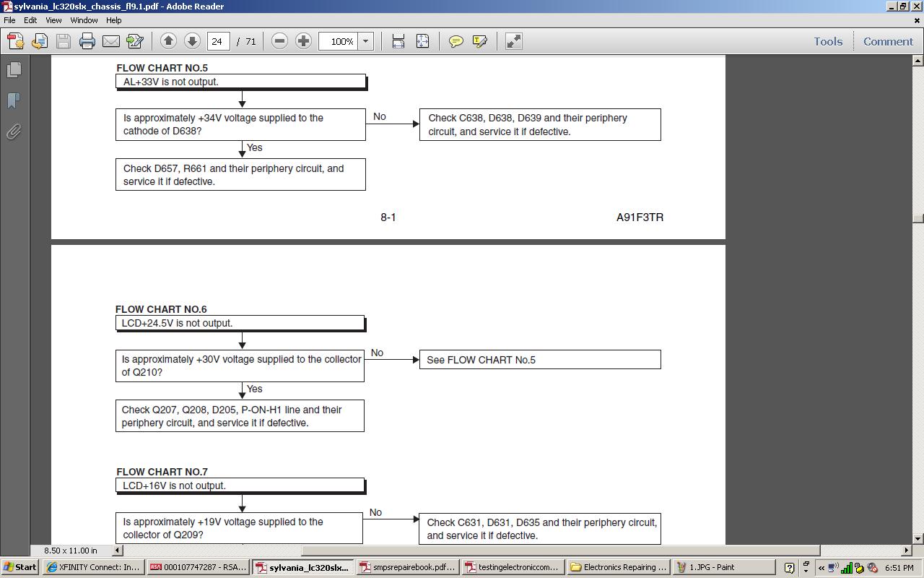The width and height of the screenshot is (924, 578).
Task: Switch to smpsrepairebook.pdf taskbar window
Action: [409, 567]
